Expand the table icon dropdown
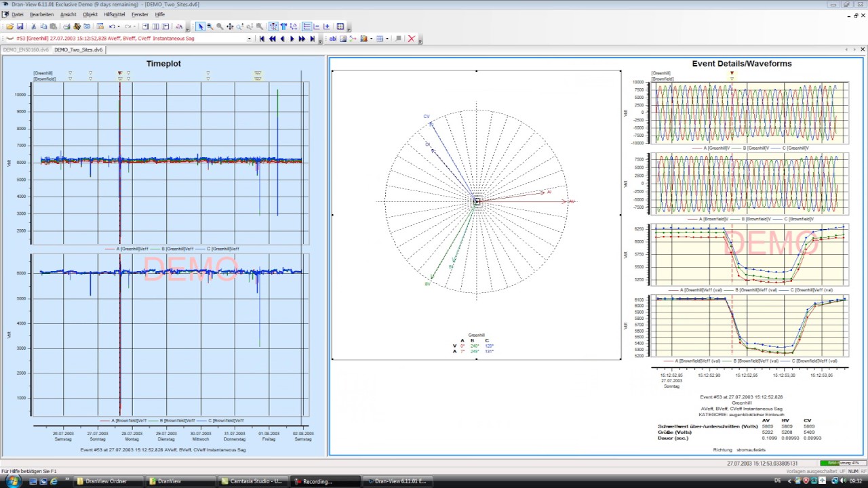The width and height of the screenshot is (868, 488). tap(387, 39)
